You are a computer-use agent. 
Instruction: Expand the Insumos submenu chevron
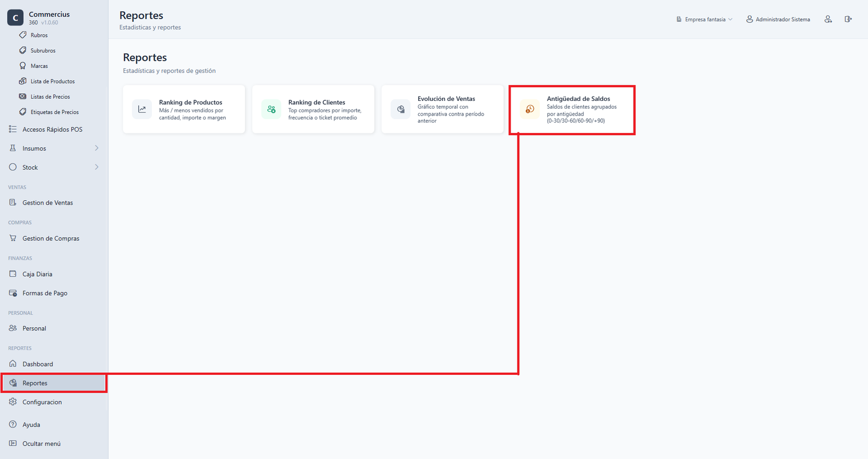pyautogui.click(x=97, y=148)
